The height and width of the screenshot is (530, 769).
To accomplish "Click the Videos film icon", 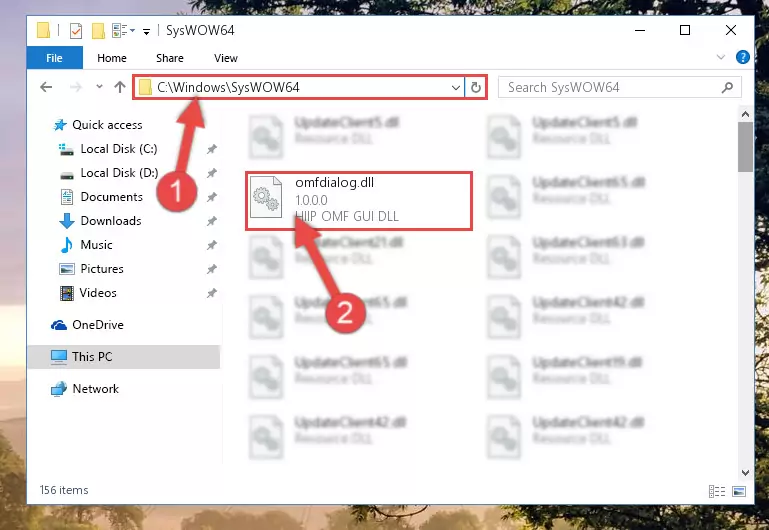I will 67,293.
